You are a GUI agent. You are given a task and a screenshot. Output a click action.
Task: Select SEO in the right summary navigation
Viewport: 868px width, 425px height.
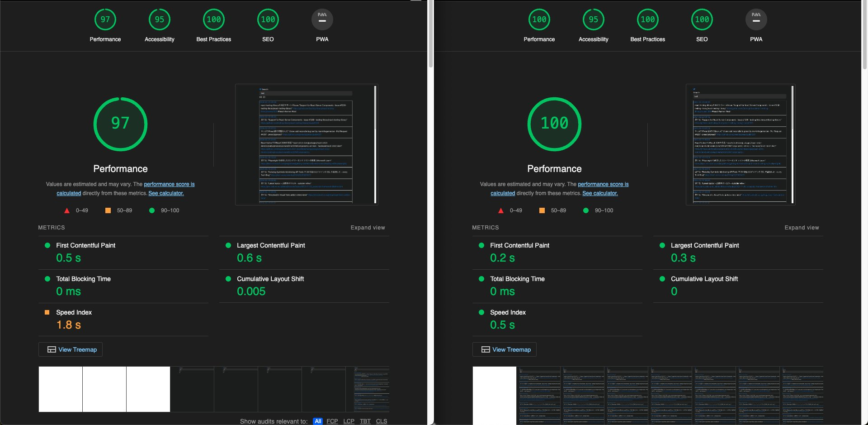tap(702, 25)
